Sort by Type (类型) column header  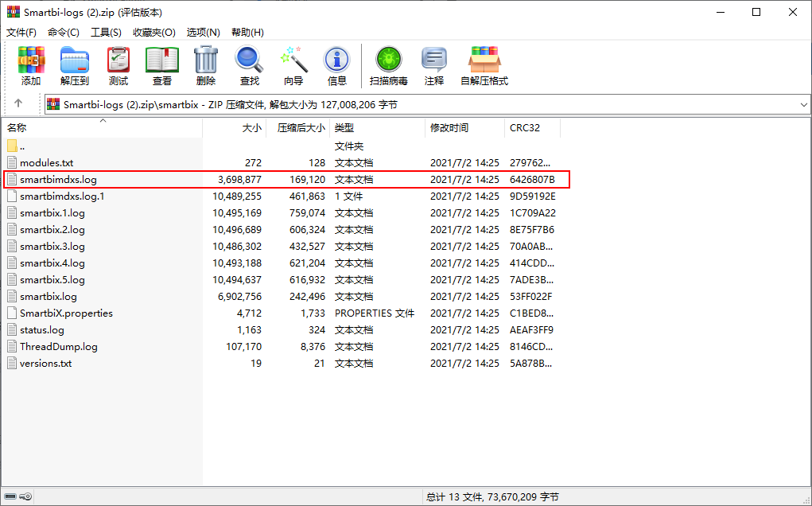pos(377,127)
